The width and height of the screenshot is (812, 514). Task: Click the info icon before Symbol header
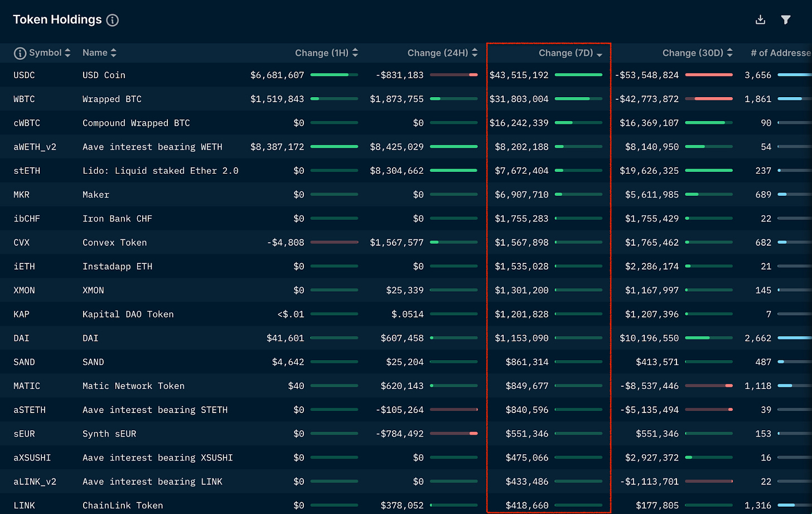[x=20, y=53]
